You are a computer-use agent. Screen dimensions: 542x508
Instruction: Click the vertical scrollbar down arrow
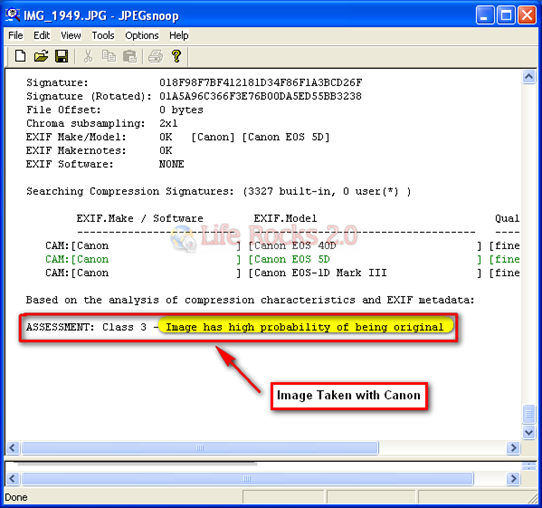[x=529, y=432]
